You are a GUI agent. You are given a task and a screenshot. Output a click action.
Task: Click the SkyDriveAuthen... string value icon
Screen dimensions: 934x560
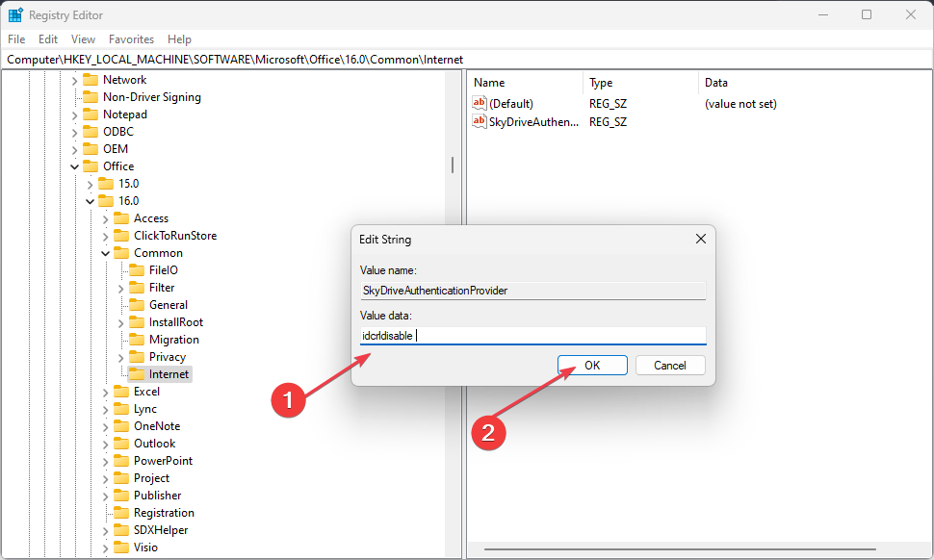(480, 122)
